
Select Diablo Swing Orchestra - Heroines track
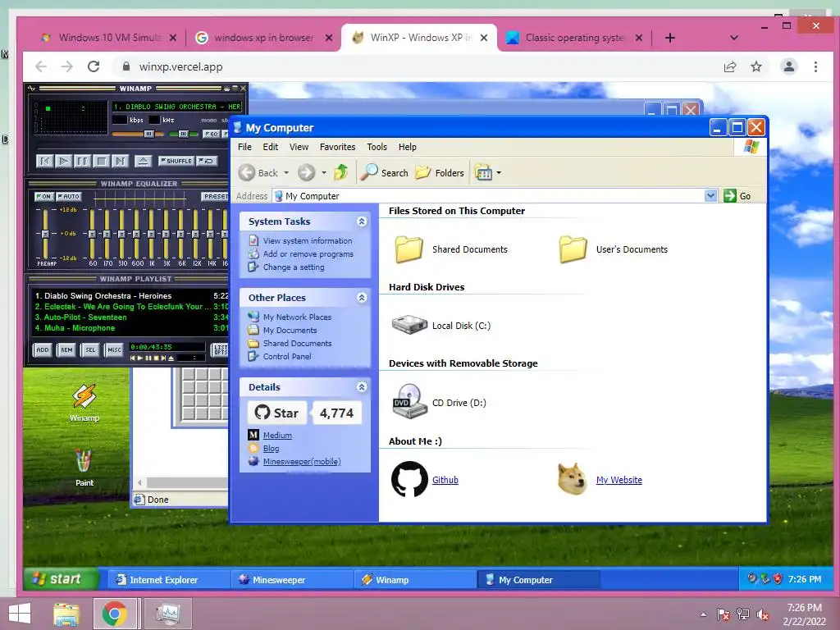[x=131, y=295]
